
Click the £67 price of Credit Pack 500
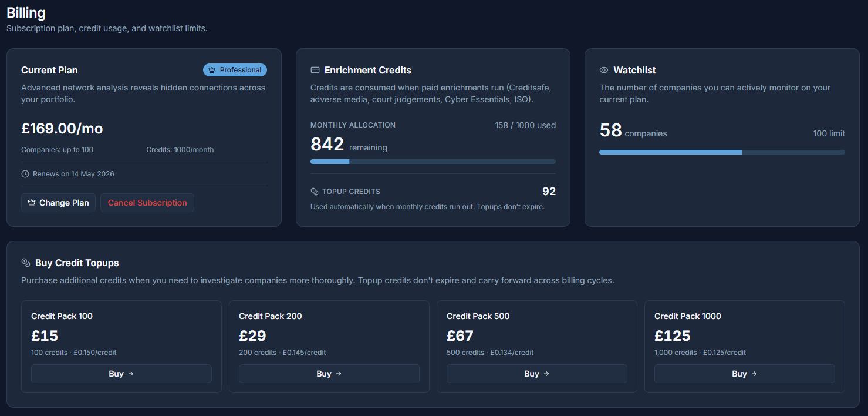tap(460, 336)
